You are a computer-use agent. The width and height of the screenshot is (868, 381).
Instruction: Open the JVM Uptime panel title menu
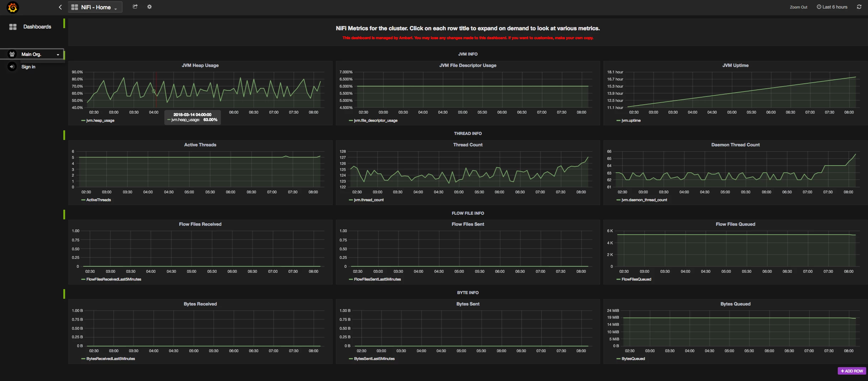[x=735, y=66]
